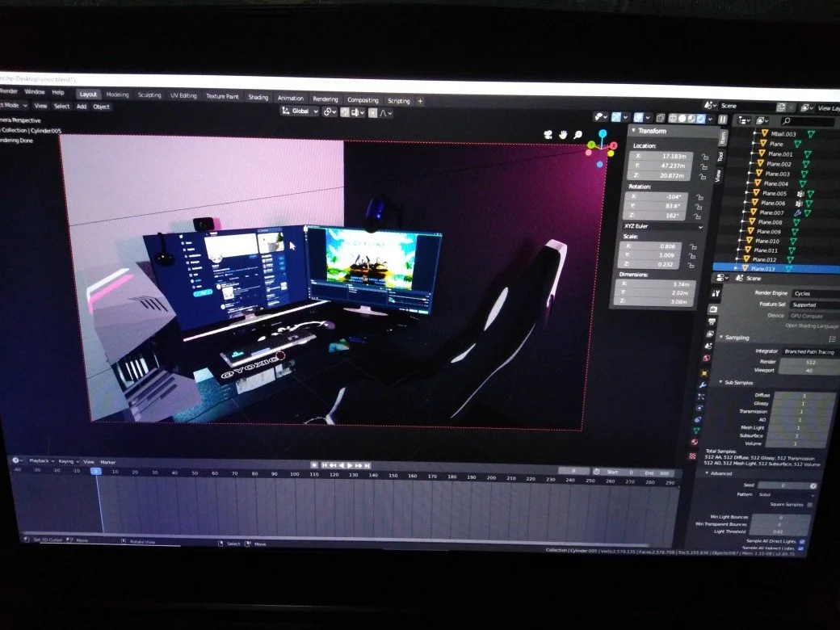
Task: Toggle proportional editing in header
Action: click(x=373, y=113)
